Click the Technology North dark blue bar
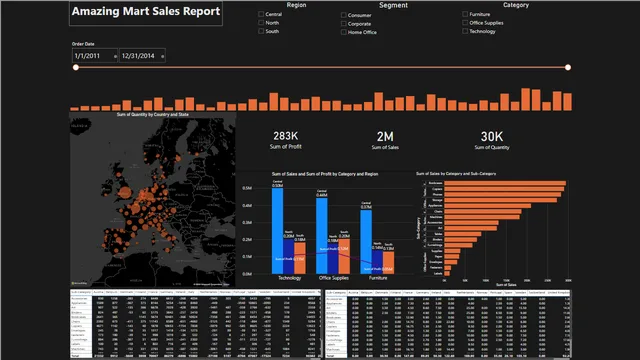This screenshot has width=640, height=360. click(289, 256)
